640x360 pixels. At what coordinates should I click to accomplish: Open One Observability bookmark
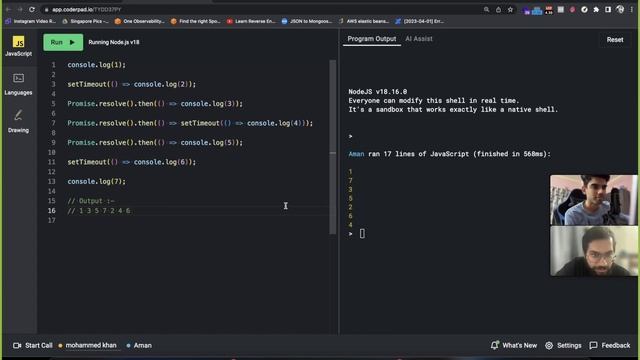tap(140, 21)
